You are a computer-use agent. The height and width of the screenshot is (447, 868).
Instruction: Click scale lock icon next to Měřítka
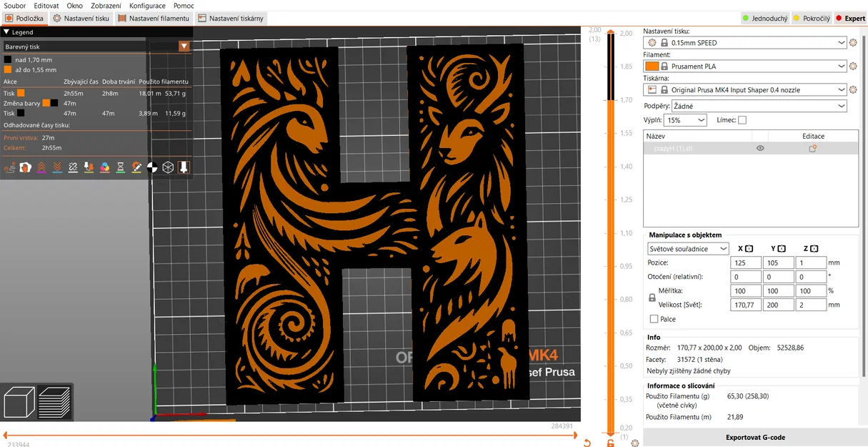click(652, 298)
